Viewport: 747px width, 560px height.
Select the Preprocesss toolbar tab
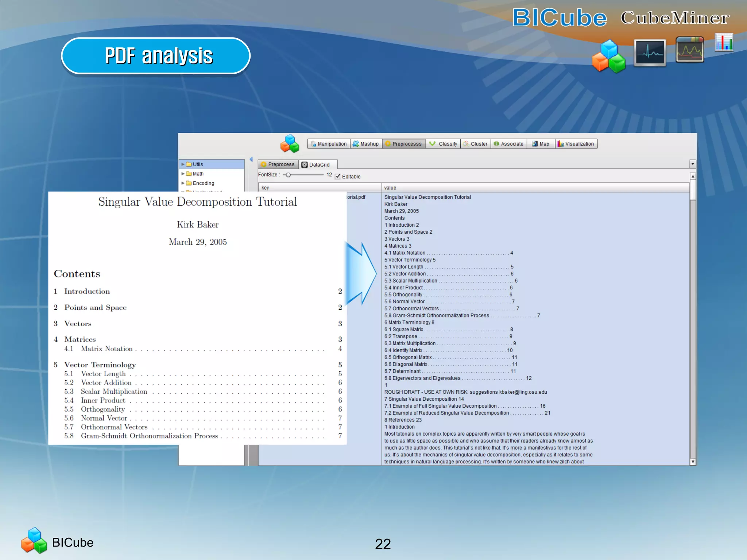click(403, 144)
